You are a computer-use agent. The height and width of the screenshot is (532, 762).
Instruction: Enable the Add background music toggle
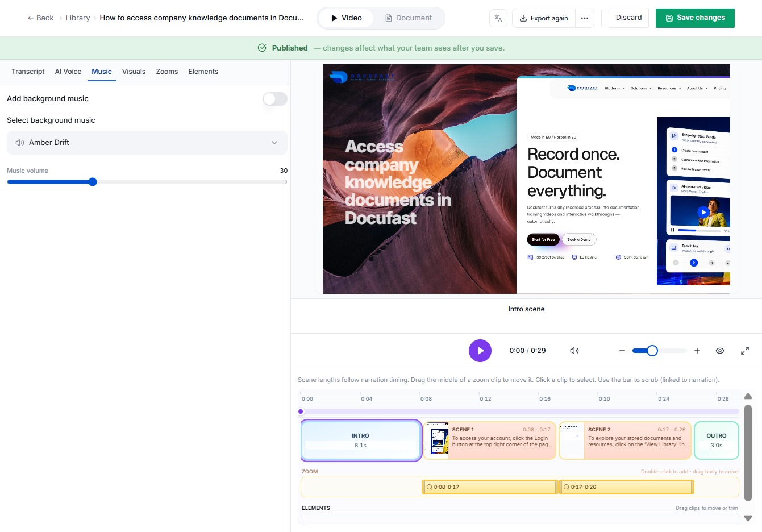(275, 99)
